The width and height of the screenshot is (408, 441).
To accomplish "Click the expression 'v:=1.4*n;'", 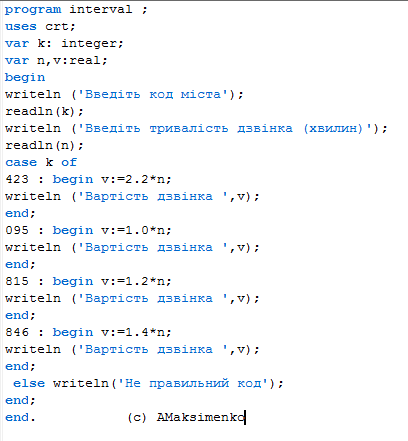I will pyautogui.click(x=136, y=332).
